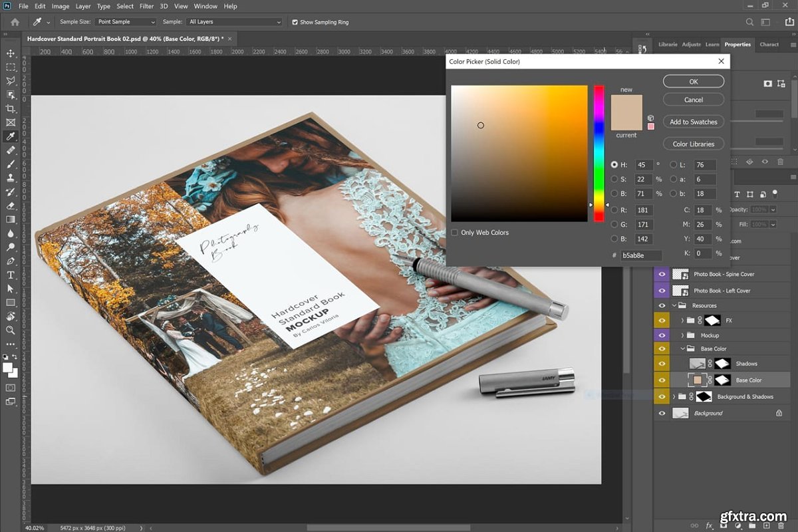Click the rainbow hue slider bar
Screen dimensions: 798x532
click(598, 153)
